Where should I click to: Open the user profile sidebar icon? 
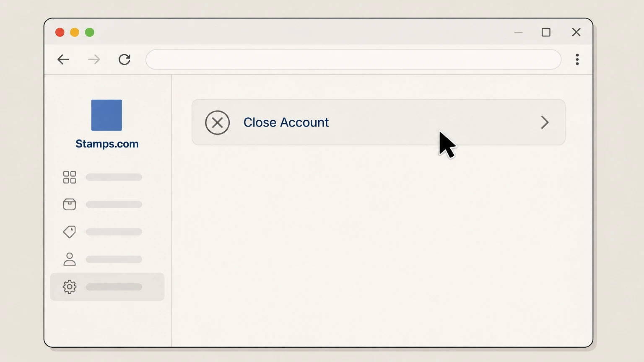click(70, 259)
